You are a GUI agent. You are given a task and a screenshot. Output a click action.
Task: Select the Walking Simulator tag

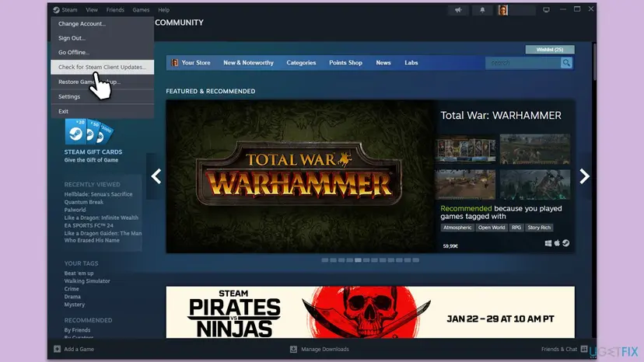point(87,281)
